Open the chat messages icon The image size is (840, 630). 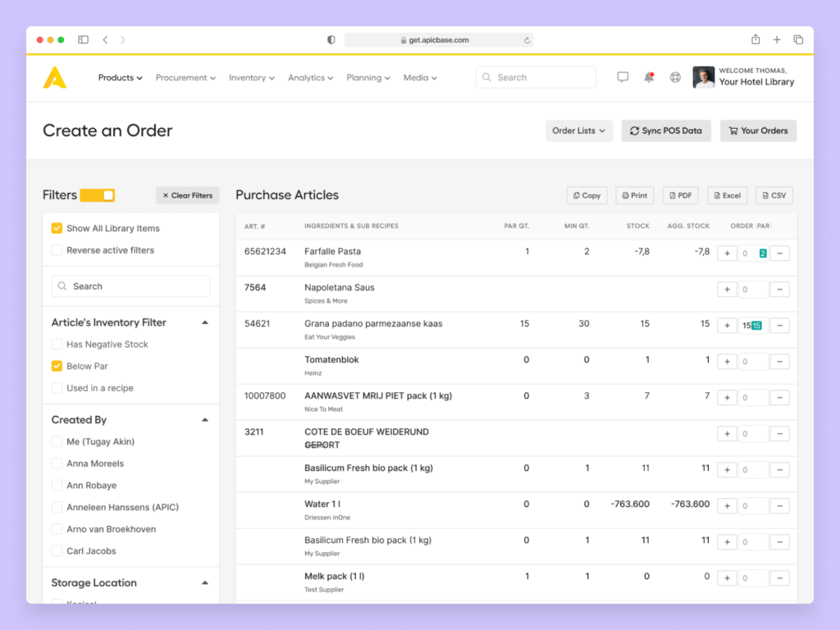pos(623,77)
